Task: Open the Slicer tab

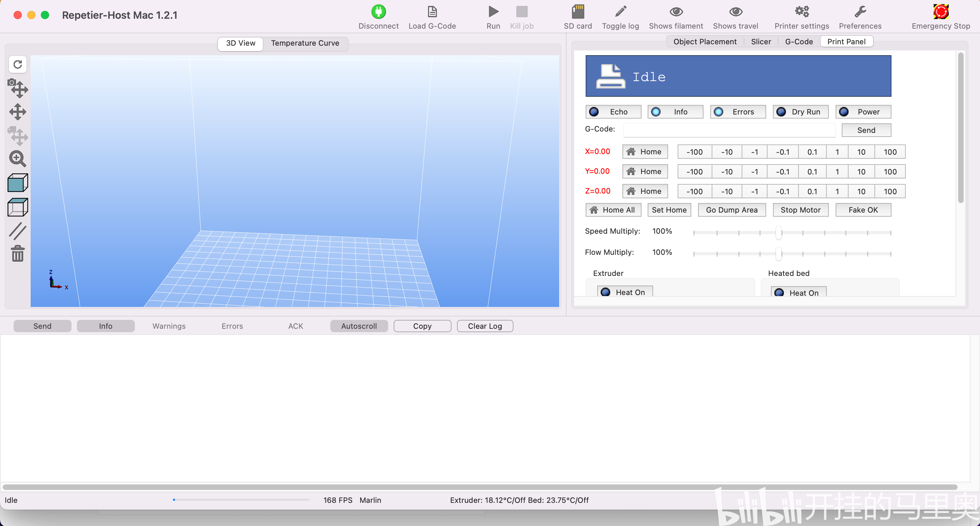Action: pyautogui.click(x=760, y=42)
